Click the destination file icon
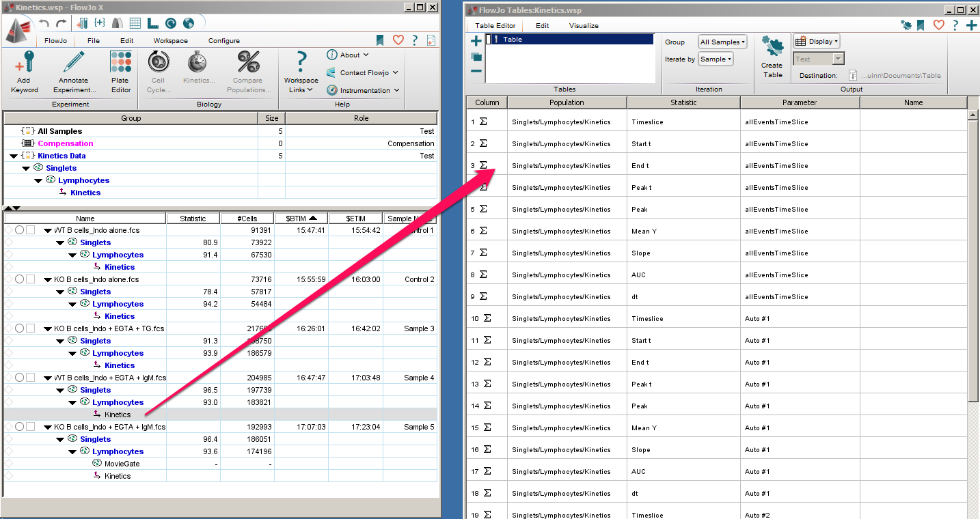 click(852, 75)
